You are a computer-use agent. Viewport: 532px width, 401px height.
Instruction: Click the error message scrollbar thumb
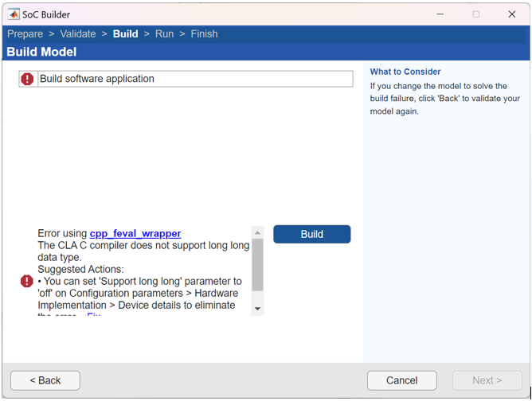pyautogui.click(x=257, y=264)
